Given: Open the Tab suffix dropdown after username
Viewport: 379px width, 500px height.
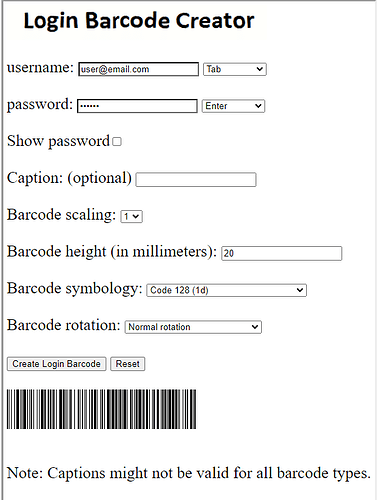Looking at the screenshot, I should 235,69.
